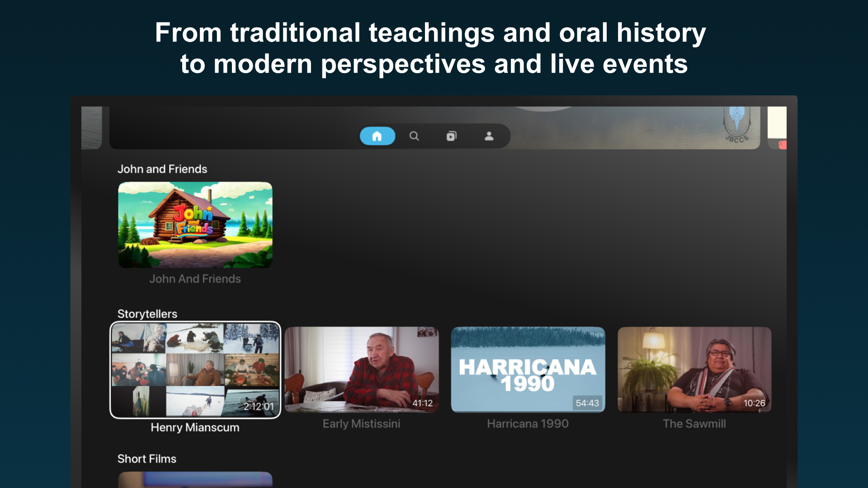Open the Search magnifier icon

pyautogui.click(x=414, y=136)
